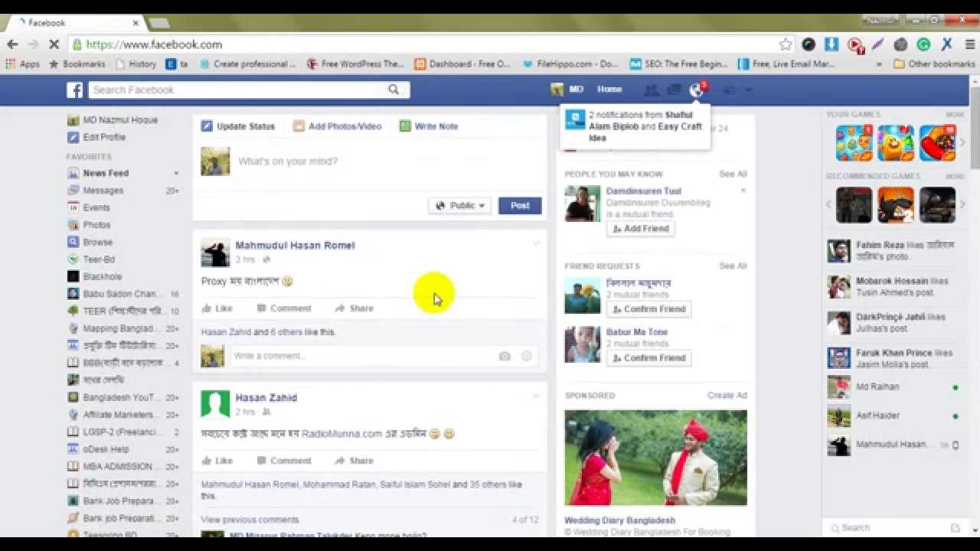The width and height of the screenshot is (980, 551).
Task: Open Hasan Zahid profile picture
Action: tap(215, 404)
